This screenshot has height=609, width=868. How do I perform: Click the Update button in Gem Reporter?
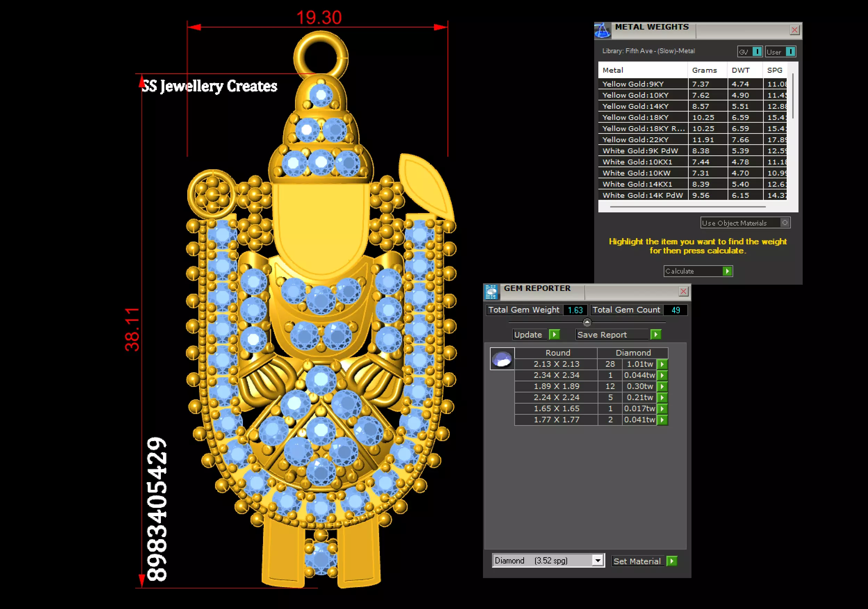tap(530, 335)
